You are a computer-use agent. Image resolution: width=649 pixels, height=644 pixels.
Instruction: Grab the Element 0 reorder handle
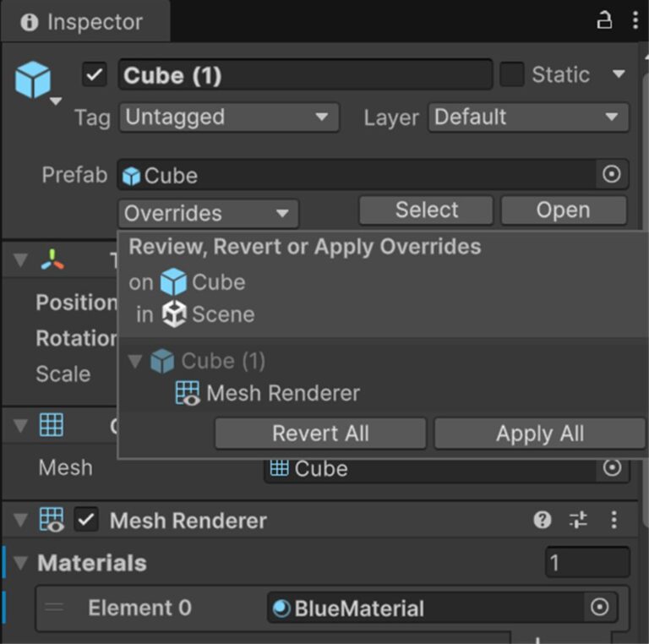pyautogui.click(x=55, y=608)
